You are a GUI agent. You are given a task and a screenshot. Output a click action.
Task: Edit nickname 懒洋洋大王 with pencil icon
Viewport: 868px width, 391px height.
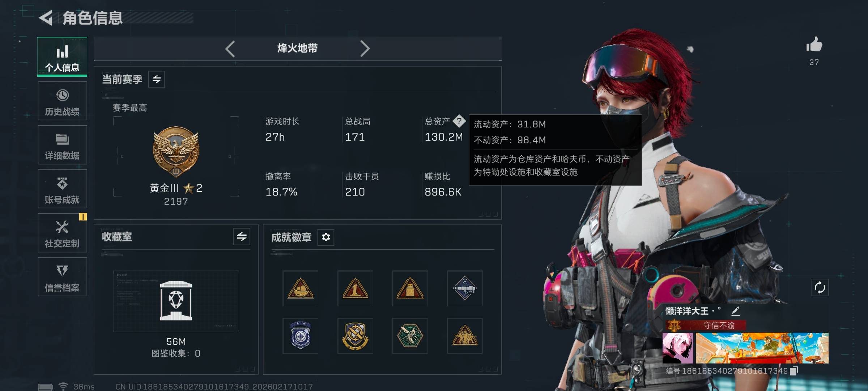click(x=736, y=311)
